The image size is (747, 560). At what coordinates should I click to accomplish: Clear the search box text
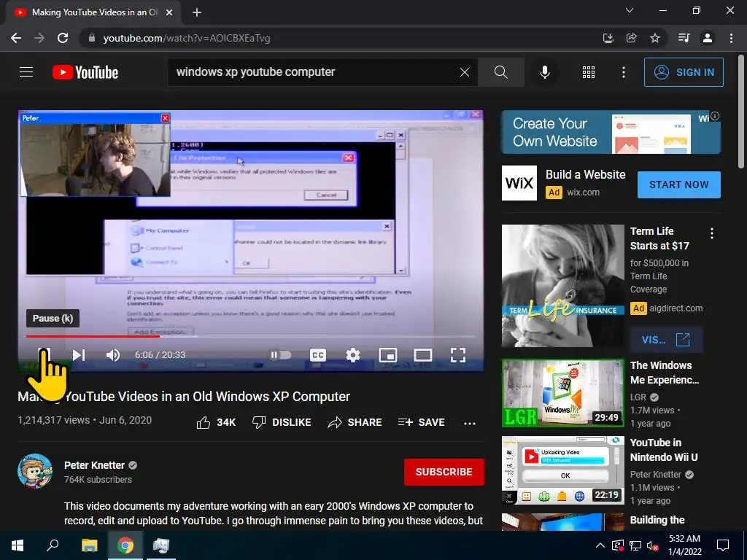click(465, 72)
